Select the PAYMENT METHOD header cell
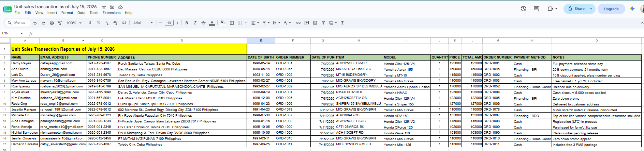Screen dimensions: 644x151 pos(532,57)
